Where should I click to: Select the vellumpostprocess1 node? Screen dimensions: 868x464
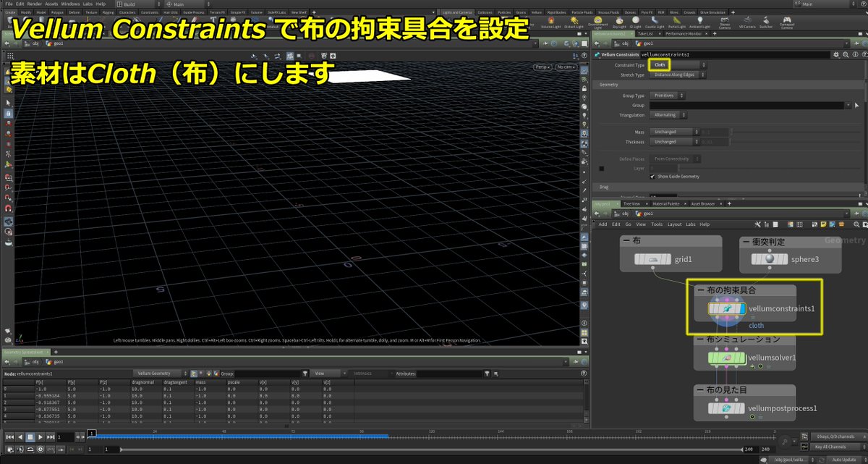coord(727,408)
